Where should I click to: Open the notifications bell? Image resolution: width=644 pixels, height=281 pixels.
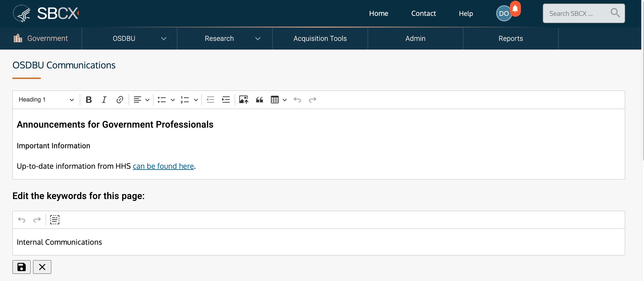[x=515, y=9]
